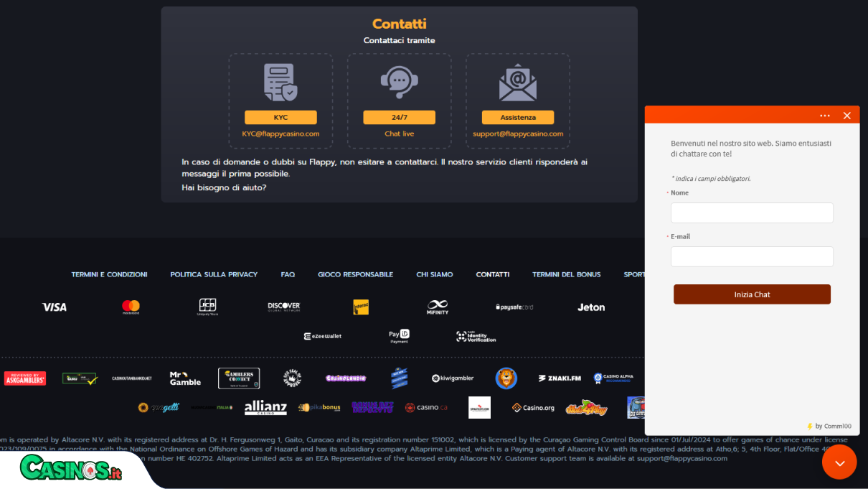Click the 24/7 headset chat icon
This screenshot has width=868, height=489.
click(399, 83)
